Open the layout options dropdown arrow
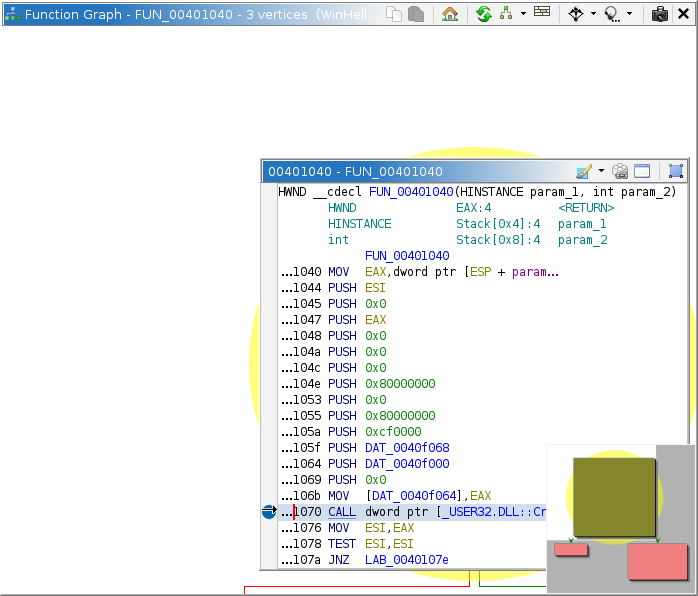 pos(522,14)
